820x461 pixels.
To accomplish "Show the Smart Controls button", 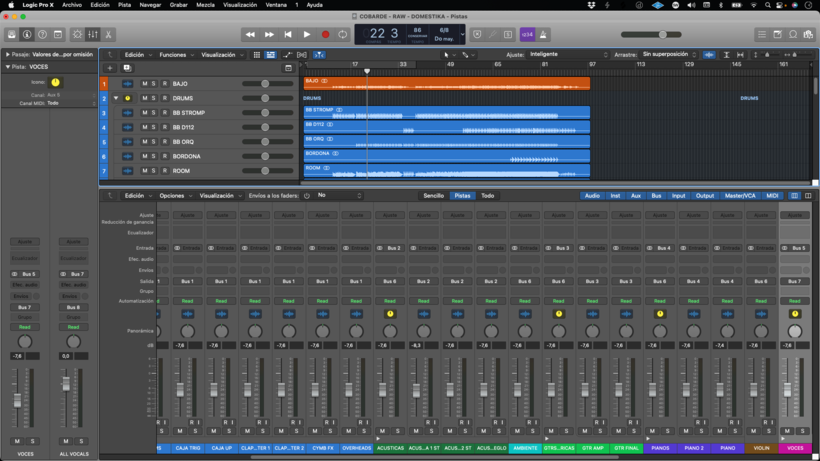I will tap(77, 34).
